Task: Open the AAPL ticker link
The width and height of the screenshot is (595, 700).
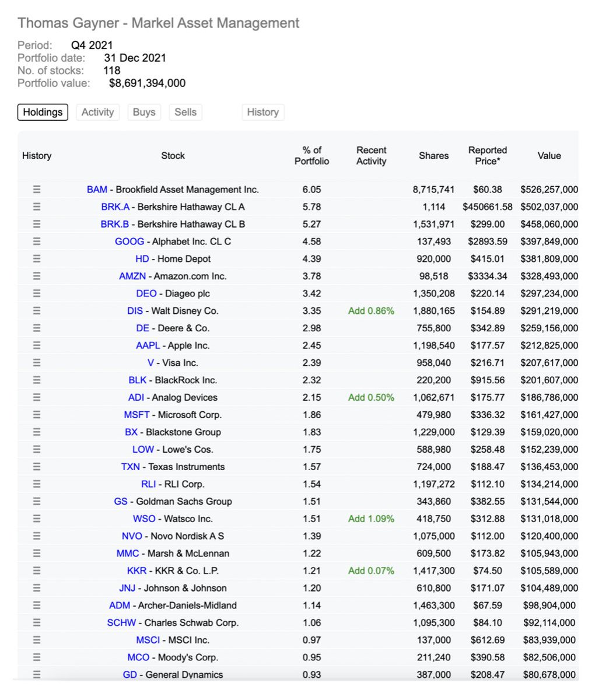Action: tap(148, 345)
